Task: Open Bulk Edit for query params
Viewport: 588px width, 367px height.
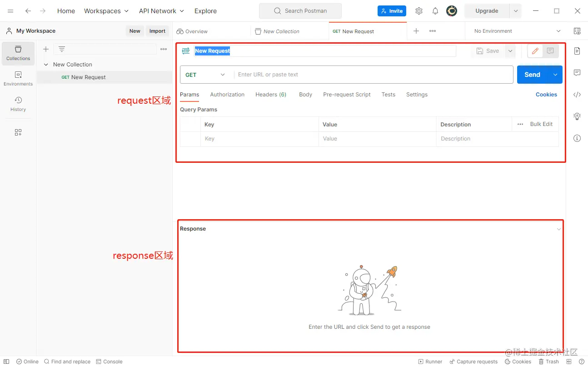Action: coord(541,124)
